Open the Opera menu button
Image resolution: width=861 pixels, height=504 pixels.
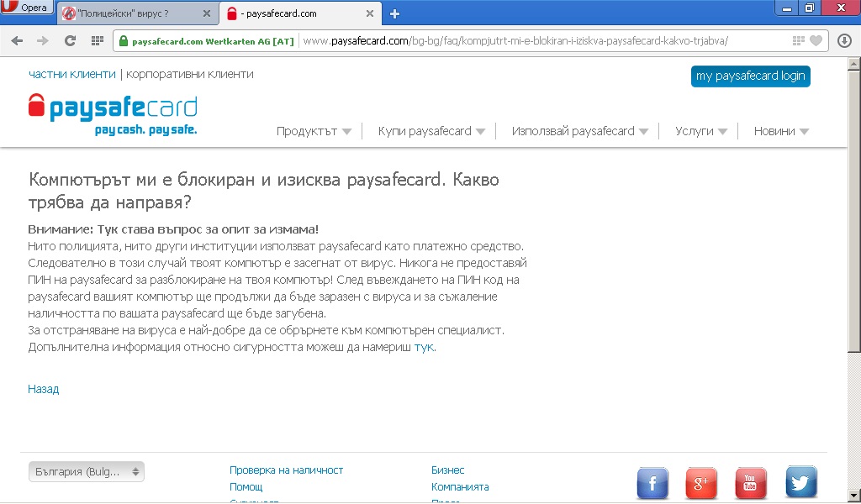tap(26, 7)
